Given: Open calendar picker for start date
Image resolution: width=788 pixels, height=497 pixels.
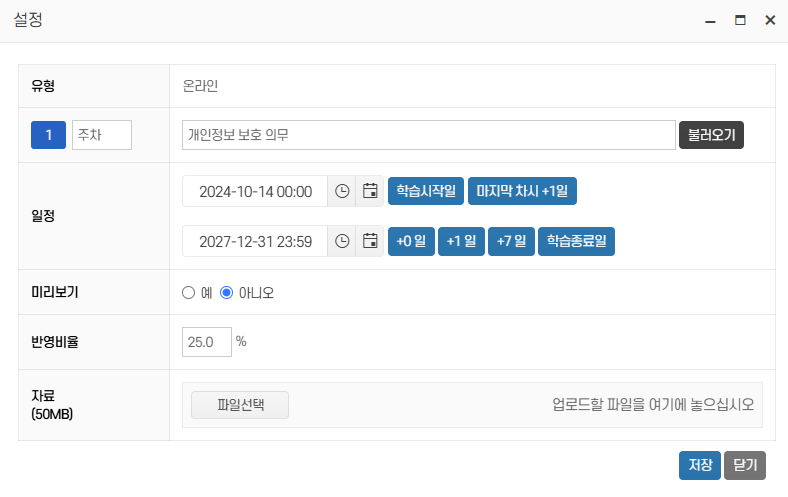Looking at the screenshot, I should coord(370,191).
